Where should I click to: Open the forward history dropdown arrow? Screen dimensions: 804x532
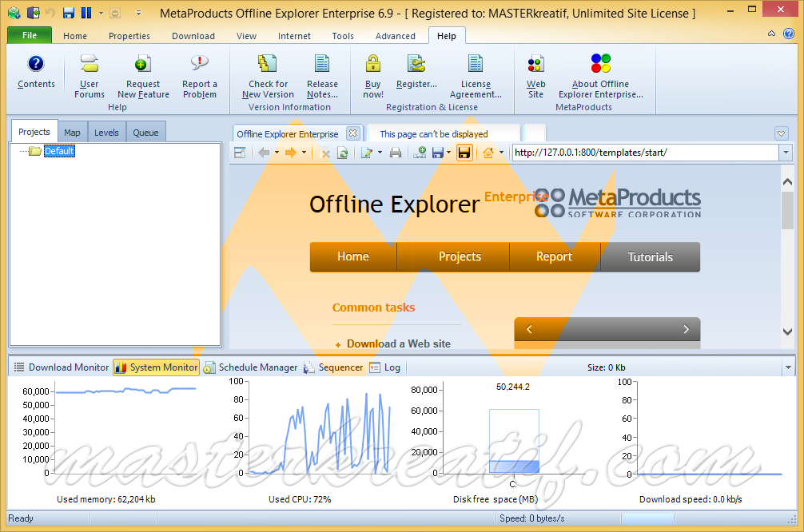tap(304, 153)
